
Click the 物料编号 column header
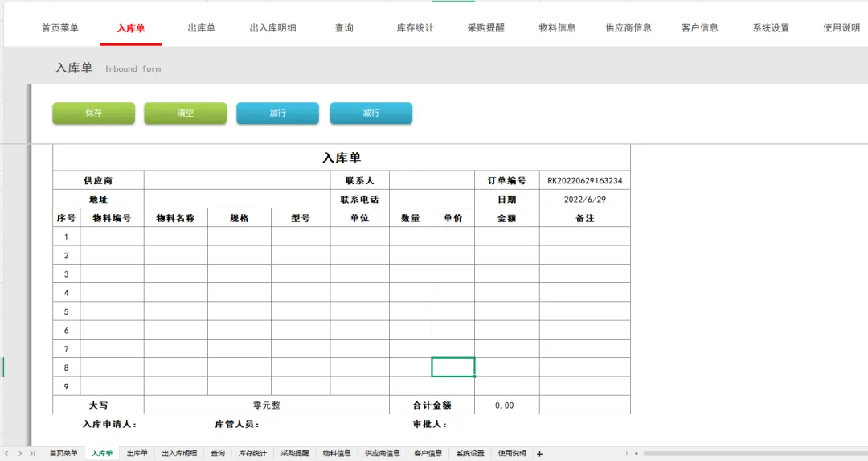pyautogui.click(x=113, y=218)
